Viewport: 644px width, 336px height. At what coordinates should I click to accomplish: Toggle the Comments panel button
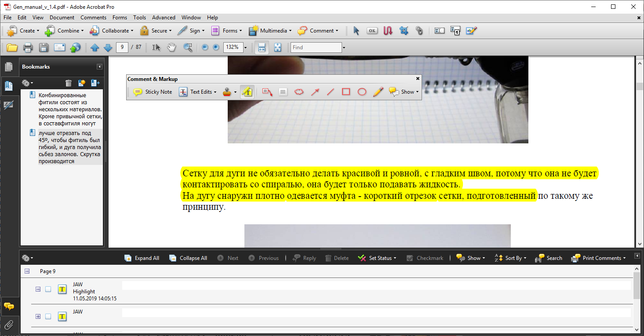(x=9, y=306)
